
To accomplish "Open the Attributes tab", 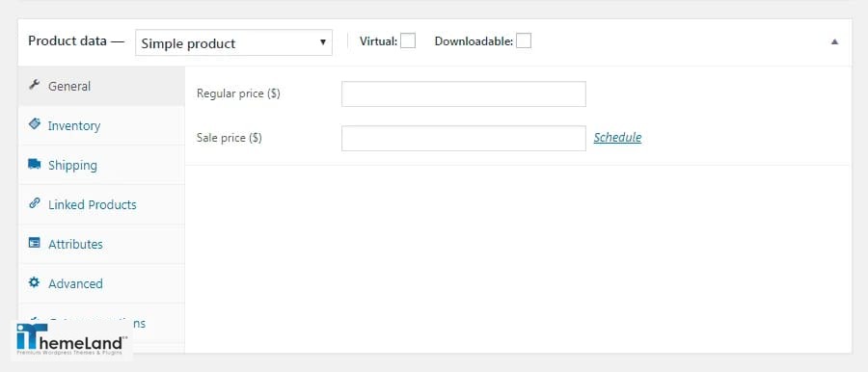I will pos(101,244).
